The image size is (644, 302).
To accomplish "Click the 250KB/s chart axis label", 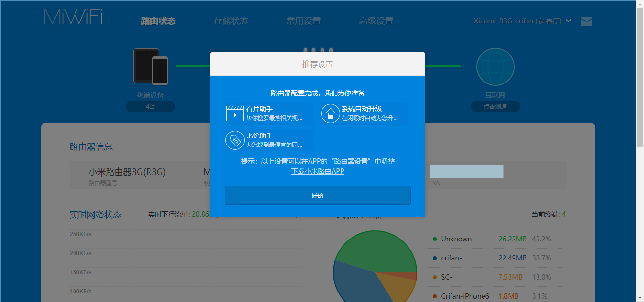I will click(x=80, y=234).
